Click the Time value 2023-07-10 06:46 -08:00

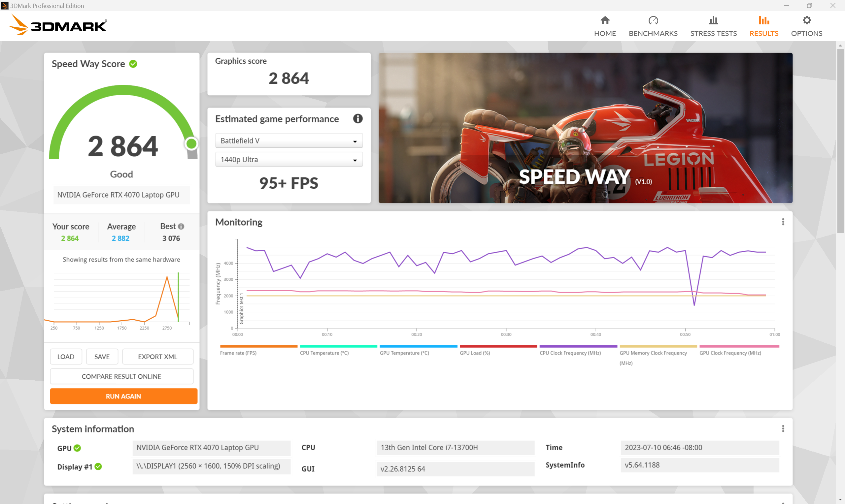[x=699, y=448]
